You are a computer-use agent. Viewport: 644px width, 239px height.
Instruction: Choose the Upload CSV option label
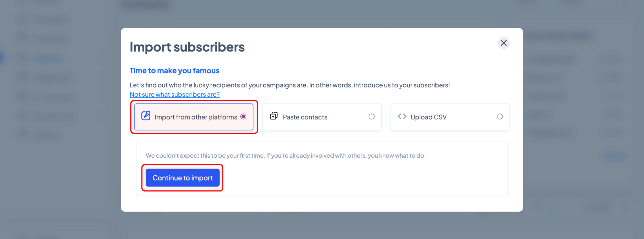(429, 117)
